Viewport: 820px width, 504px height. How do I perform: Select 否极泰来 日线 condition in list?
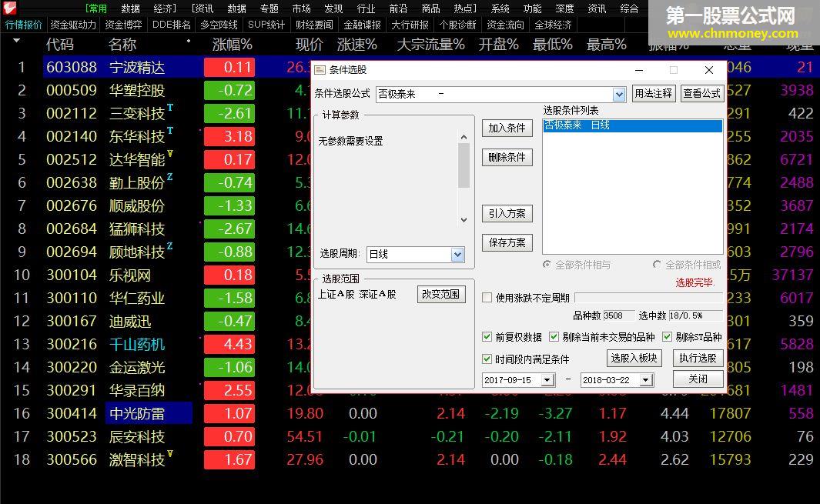click(x=633, y=125)
